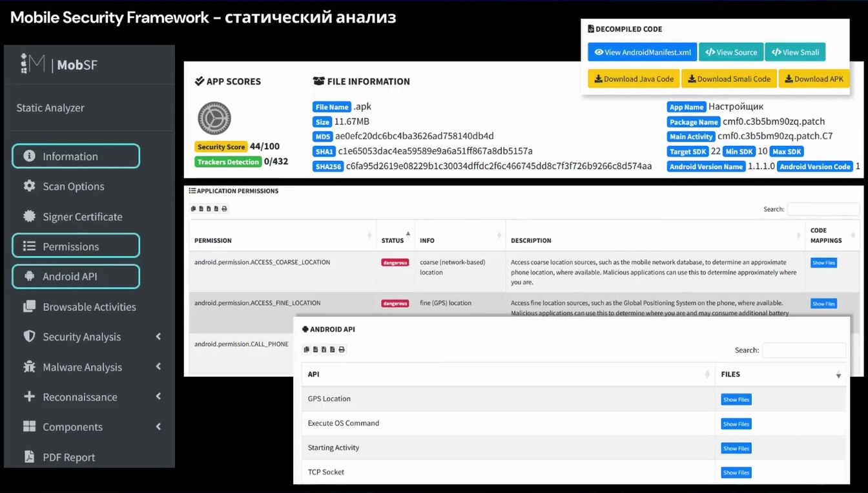Image resolution: width=868 pixels, height=493 pixels.
Task: Click the package name cmf0.c3b5bm90zq.patch
Action: pos(774,121)
